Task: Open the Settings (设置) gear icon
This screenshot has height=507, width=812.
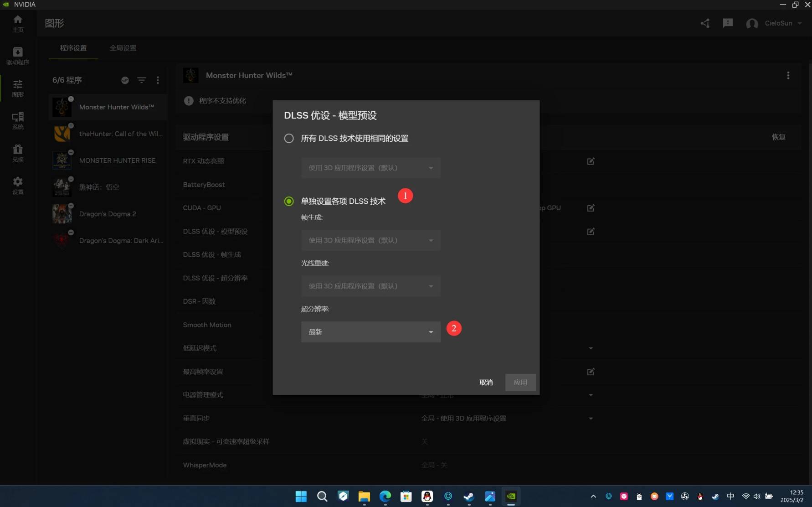Action: pyautogui.click(x=18, y=185)
